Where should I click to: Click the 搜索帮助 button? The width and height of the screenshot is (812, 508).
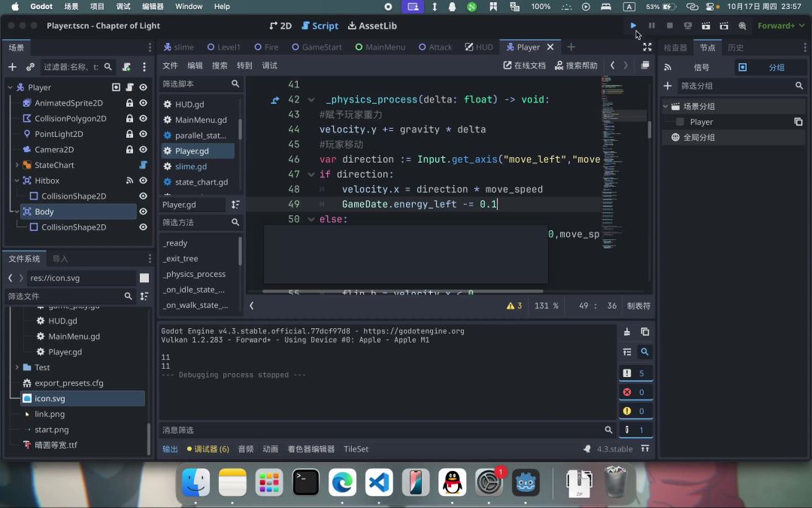[576, 65]
